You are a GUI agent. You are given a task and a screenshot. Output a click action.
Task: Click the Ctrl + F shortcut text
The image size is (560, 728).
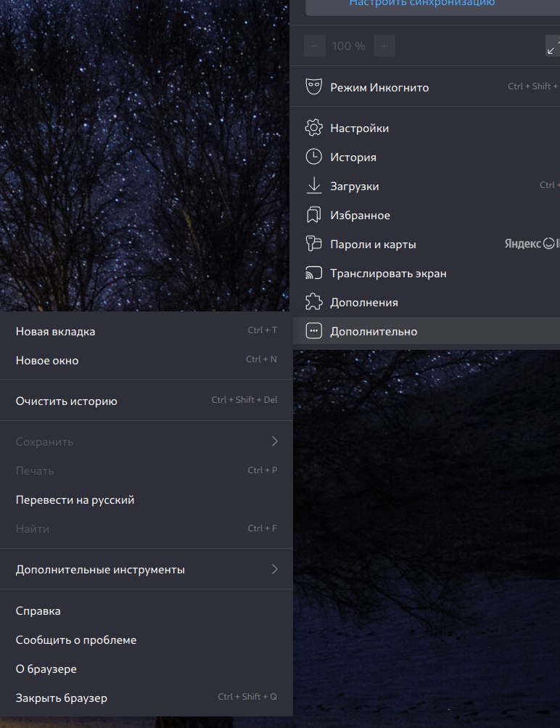[x=262, y=528]
